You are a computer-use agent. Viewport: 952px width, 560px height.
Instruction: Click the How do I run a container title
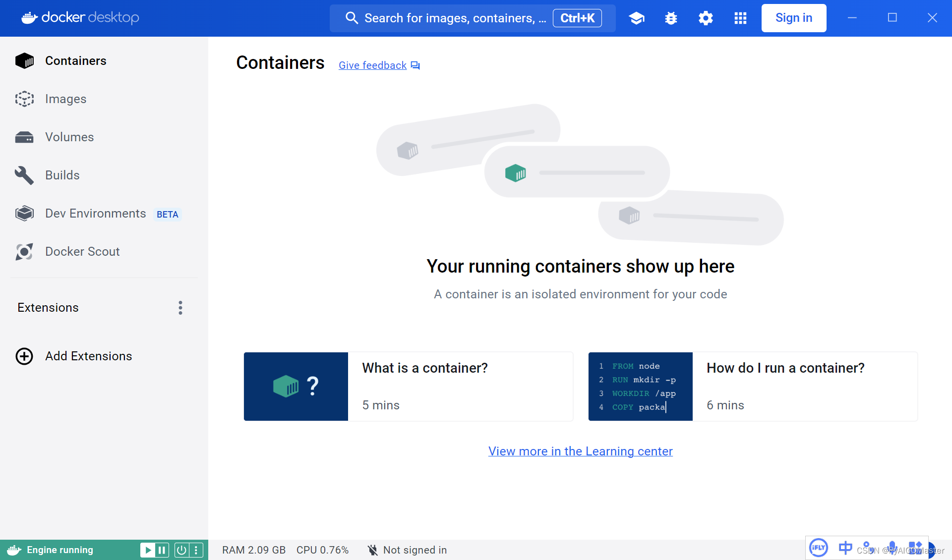click(785, 368)
